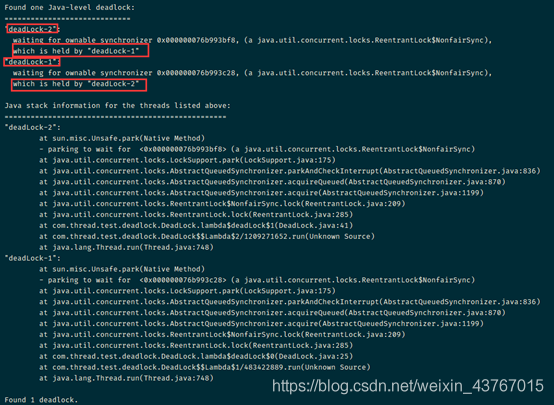Click the blog.csdn.net/weixin_43767015 watermark URL
Image resolution: width=554 pixels, height=405 pixels.
[407, 385]
